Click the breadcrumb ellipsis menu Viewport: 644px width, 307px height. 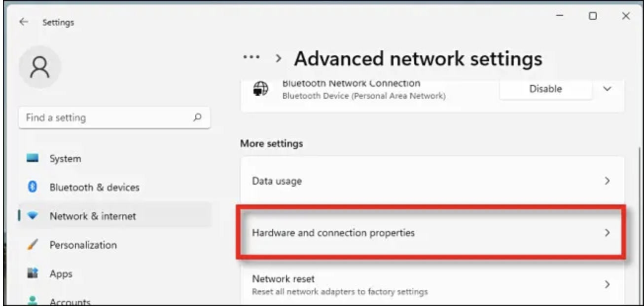[252, 58]
